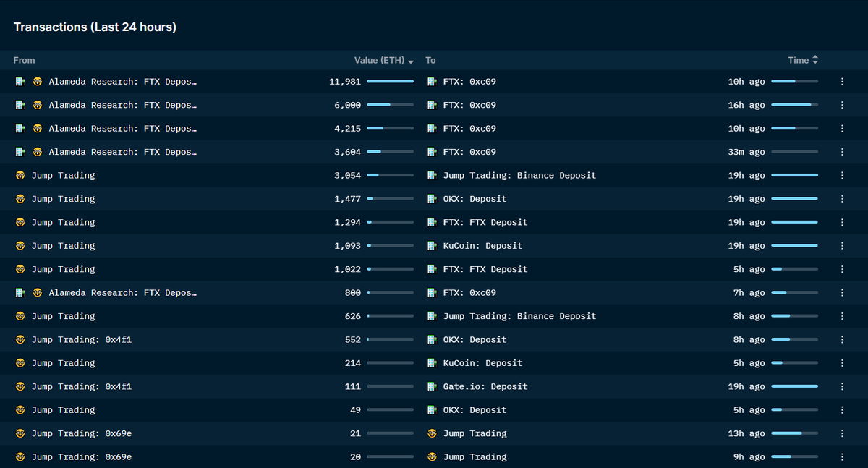Open the three-dot menu for the 49 ETH row
The width and height of the screenshot is (868, 468).
pos(842,409)
